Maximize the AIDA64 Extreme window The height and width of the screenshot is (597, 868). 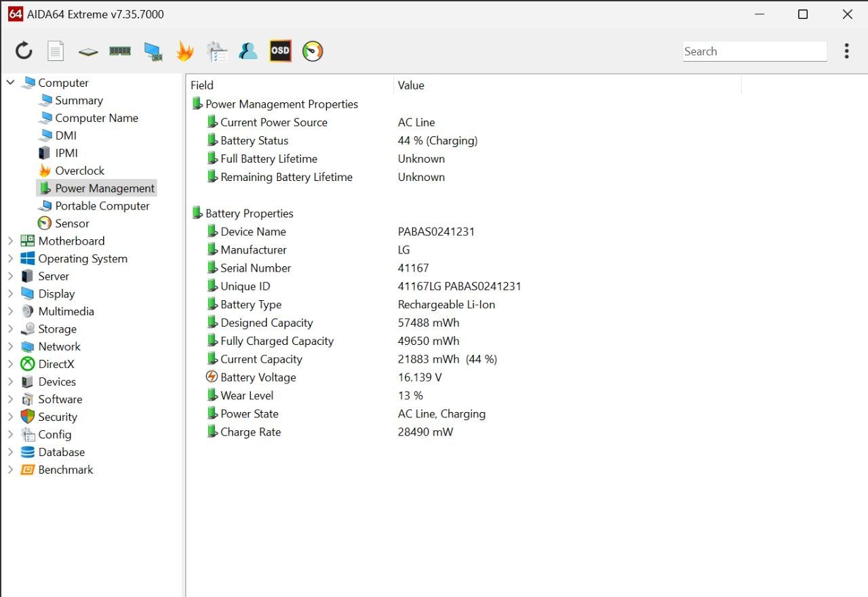803,14
